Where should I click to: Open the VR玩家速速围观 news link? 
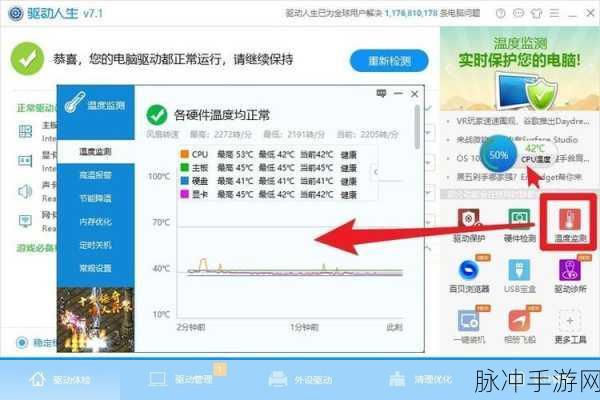tap(522, 121)
